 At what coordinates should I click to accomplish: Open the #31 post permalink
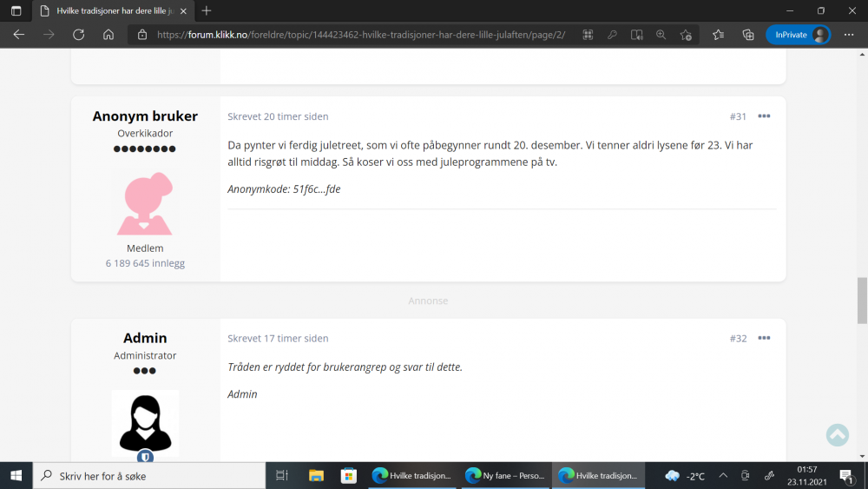pyautogui.click(x=738, y=116)
